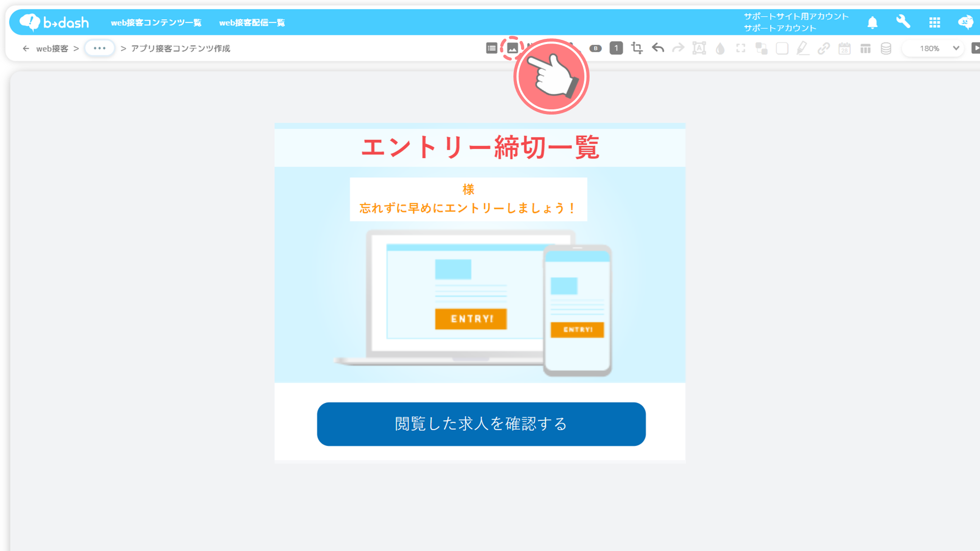Click アプリ接客コンテンツ作成 breadcrumb text
Screen dimensions: 980x551
pyautogui.click(x=180, y=48)
